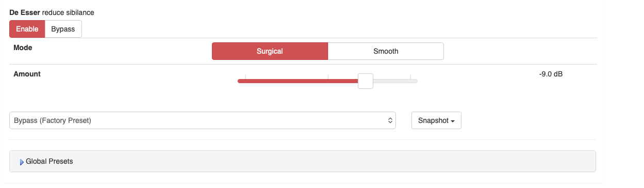
Task: Open the Bypass (Factory Preset) dropdown
Action: [203, 120]
